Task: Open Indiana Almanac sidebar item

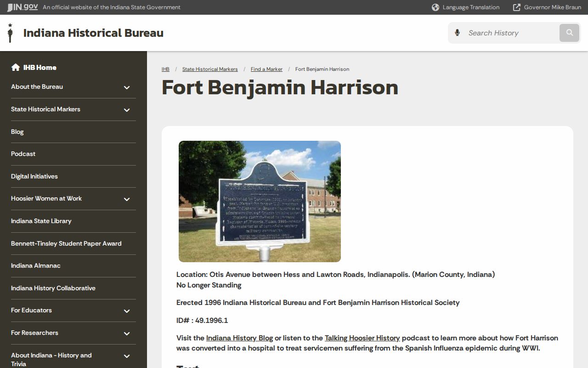Action: [x=36, y=265]
